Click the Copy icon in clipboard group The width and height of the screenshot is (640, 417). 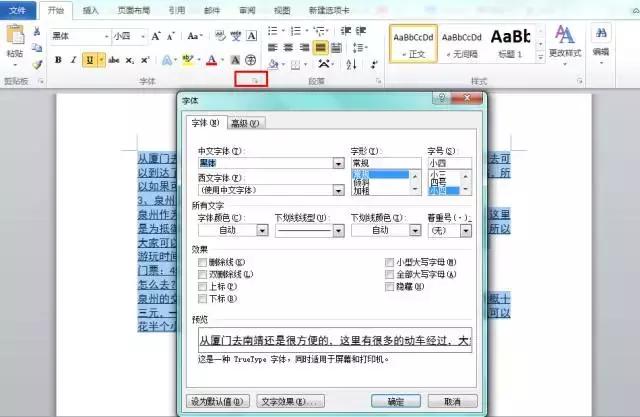(x=37, y=48)
